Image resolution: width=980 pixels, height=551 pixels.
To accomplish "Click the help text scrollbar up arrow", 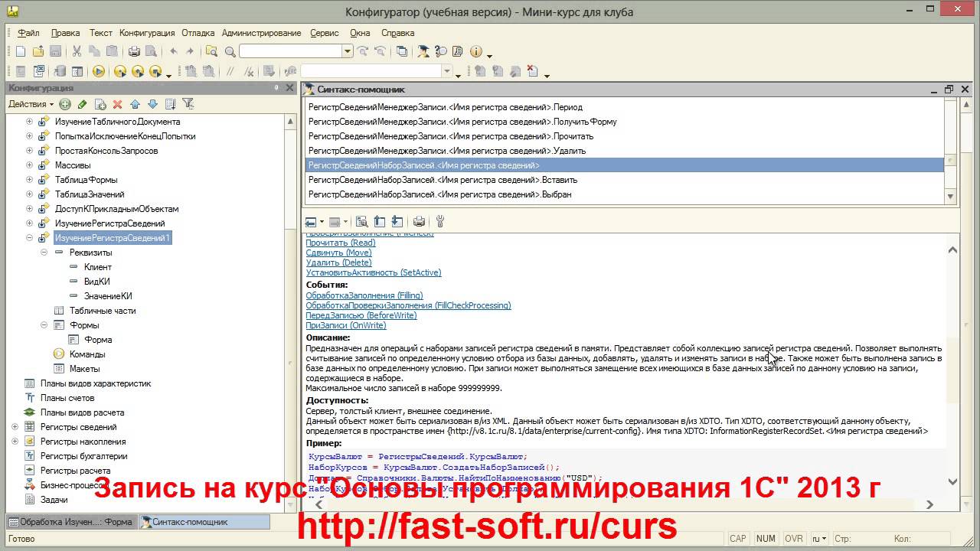I will [x=953, y=250].
